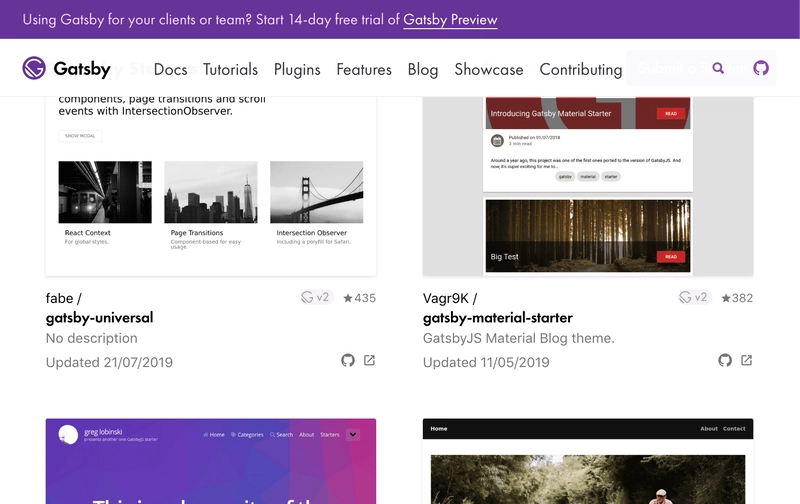
Task: Click the star icon beside 435
Action: pyautogui.click(x=348, y=298)
